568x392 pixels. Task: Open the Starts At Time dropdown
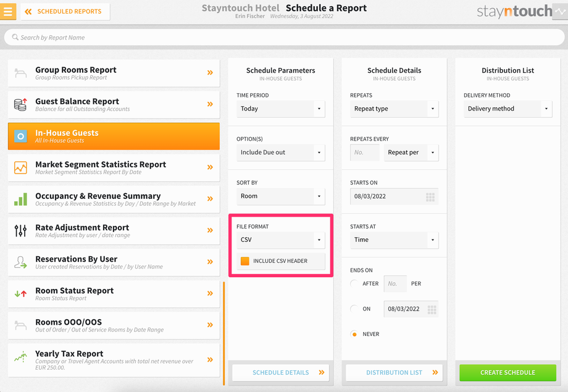394,240
